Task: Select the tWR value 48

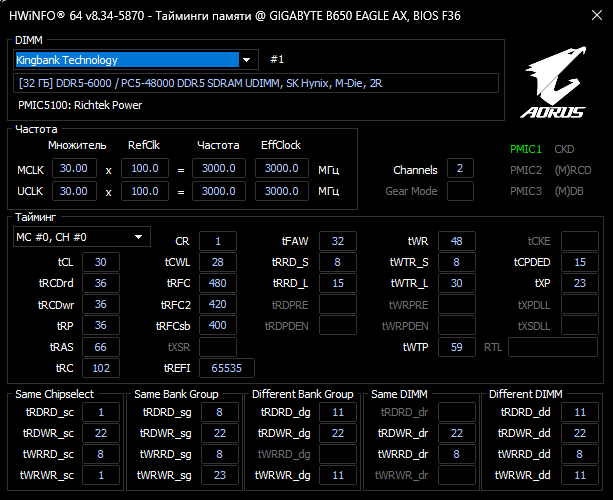Action: 457,241
